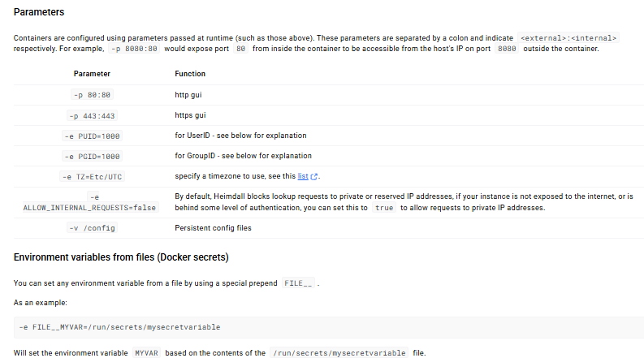Click the inline "true" code value
Screen dimensions: 644x358
coord(385,208)
